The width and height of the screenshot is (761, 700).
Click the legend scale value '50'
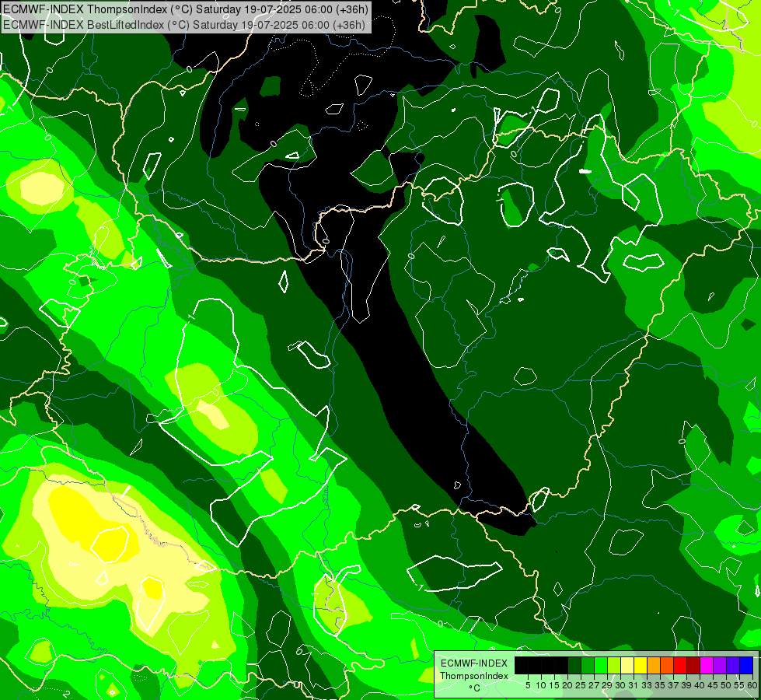[x=726, y=685]
